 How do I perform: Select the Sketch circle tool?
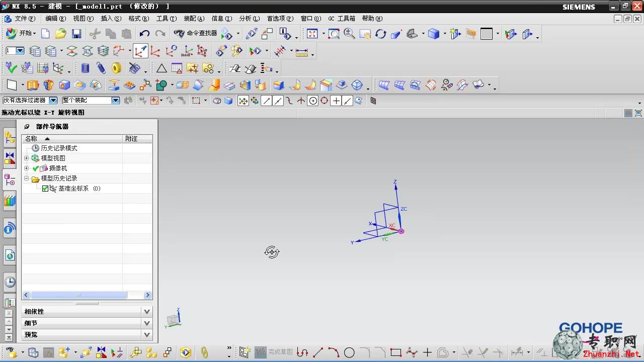tap(349, 352)
